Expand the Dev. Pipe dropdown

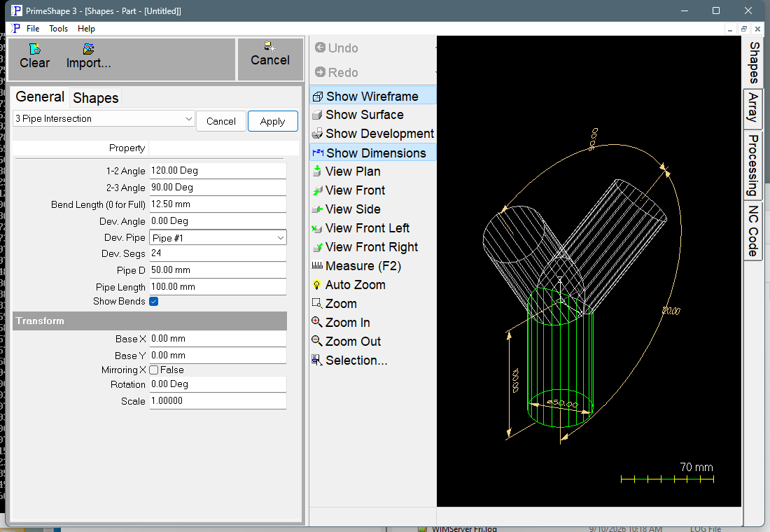tap(218, 238)
